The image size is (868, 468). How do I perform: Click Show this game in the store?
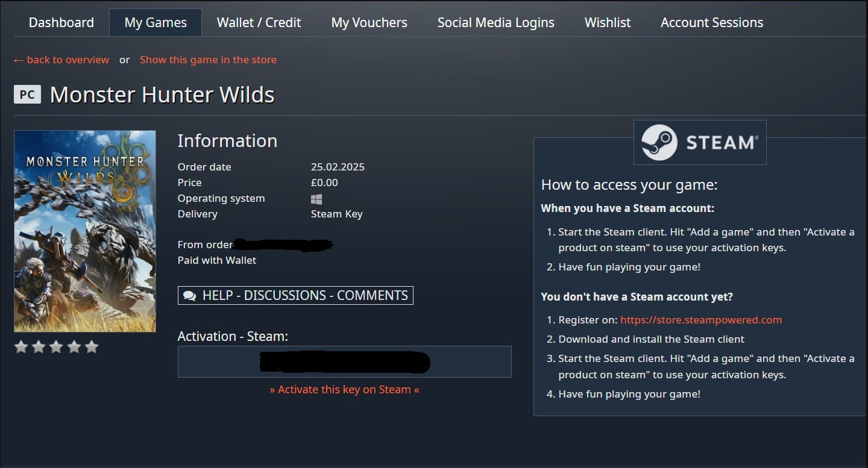(209, 60)
